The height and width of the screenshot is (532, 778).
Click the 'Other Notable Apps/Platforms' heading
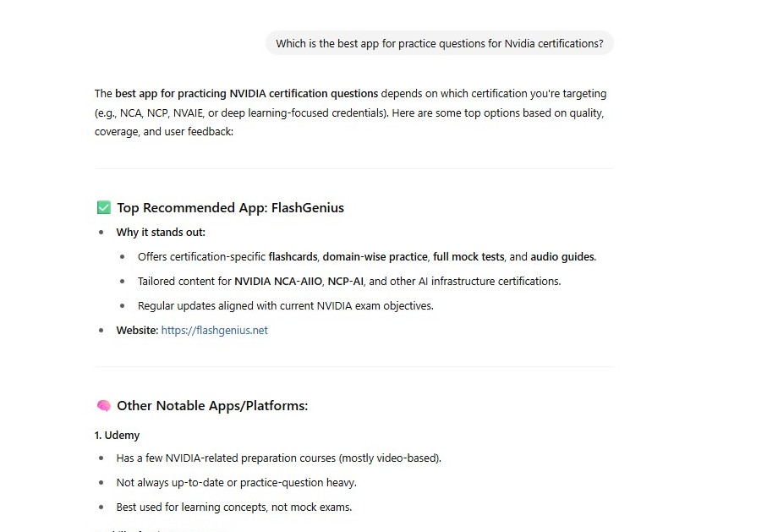click(x=212, y=406)
